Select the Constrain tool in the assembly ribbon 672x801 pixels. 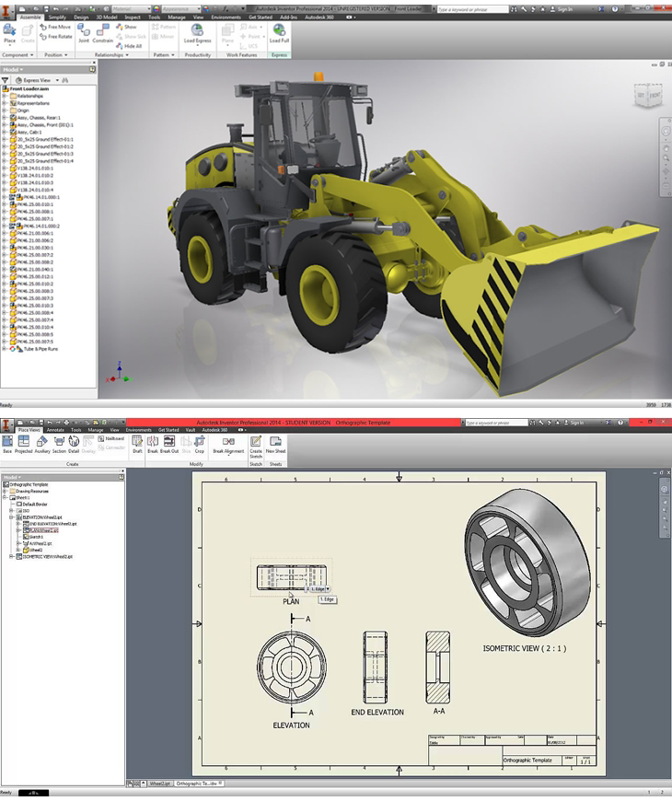102,33
